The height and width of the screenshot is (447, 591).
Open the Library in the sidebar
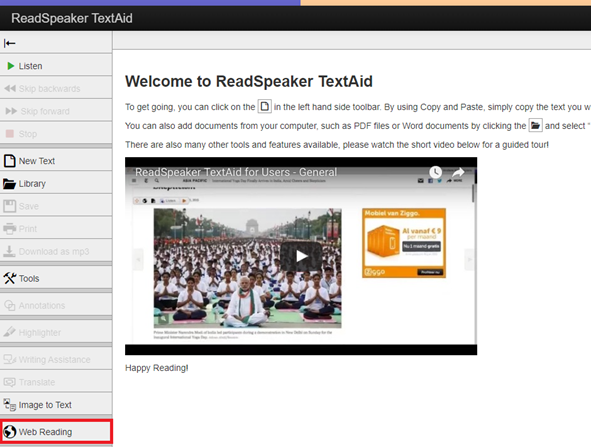pos(56,184)
